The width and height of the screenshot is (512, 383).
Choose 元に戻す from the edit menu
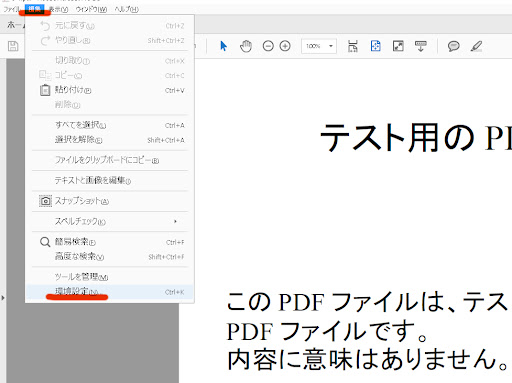tap(110, 26)
